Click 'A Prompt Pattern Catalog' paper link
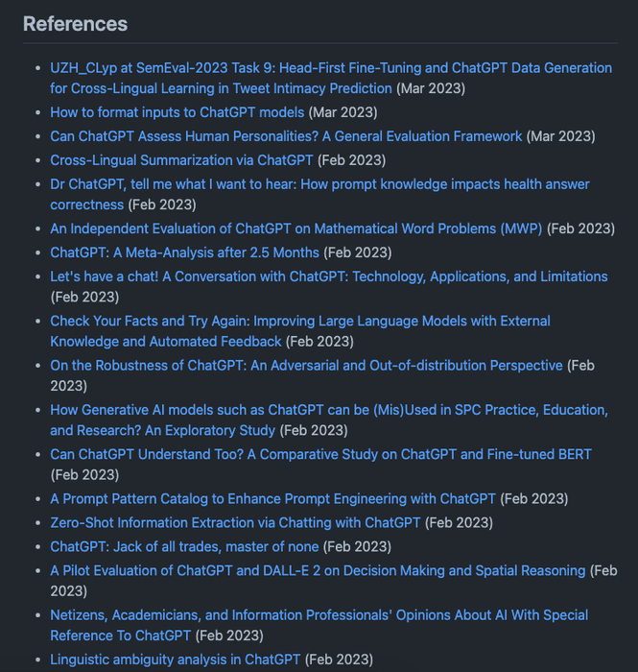This screenshot has height=672, width=638. pyautogui.click(x=272, y=498)
